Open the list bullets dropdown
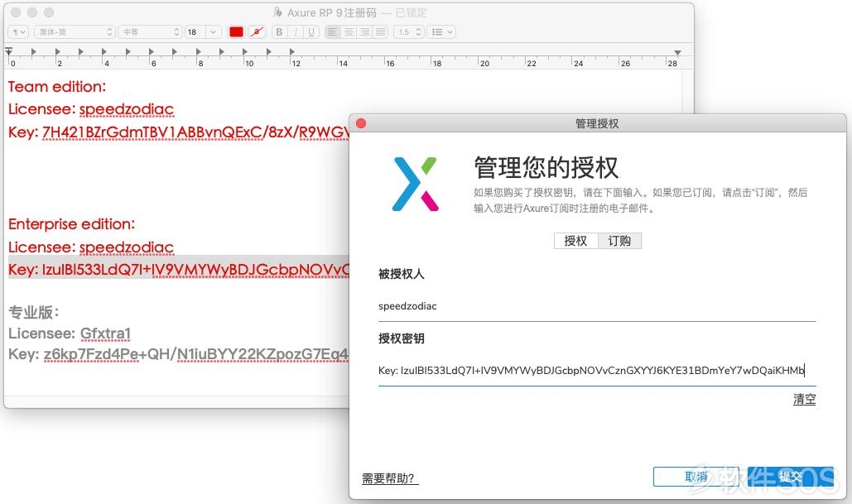 (441, 32)
